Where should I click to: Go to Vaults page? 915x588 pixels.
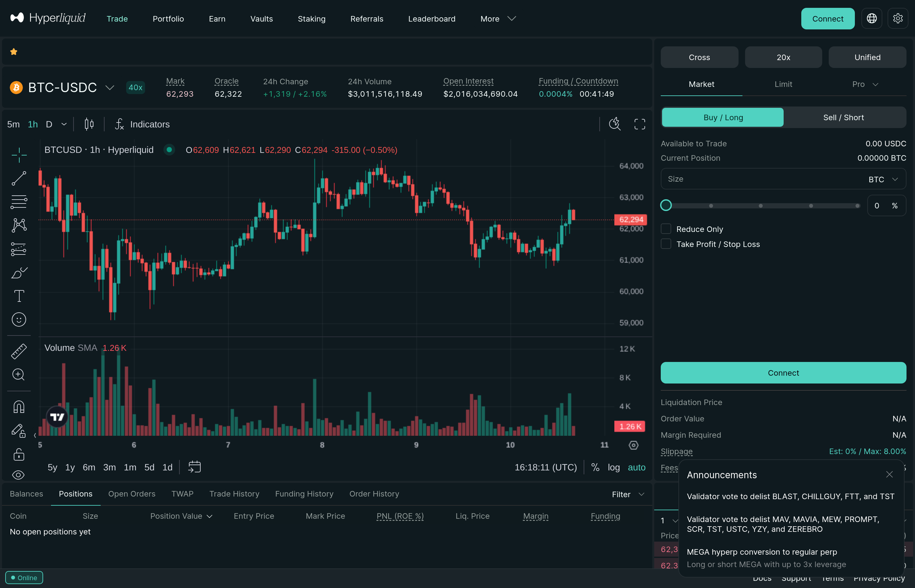[x=261, y=18]
